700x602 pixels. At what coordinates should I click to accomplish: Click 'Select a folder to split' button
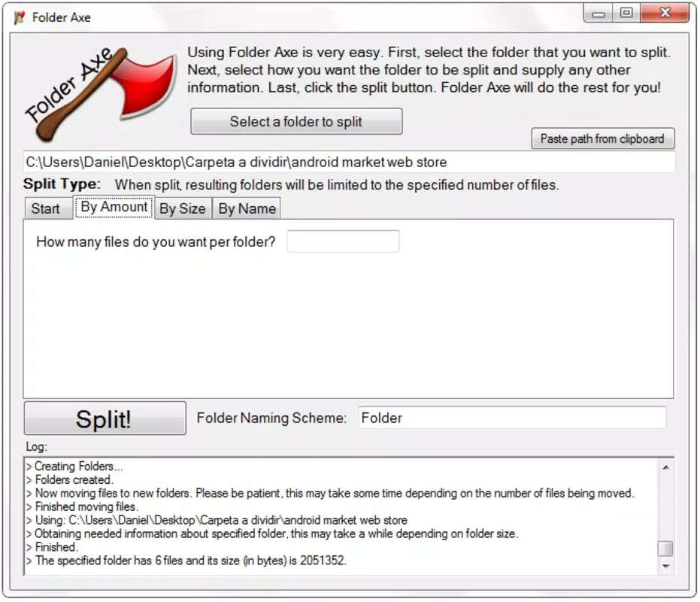click(x=296, y=121)
